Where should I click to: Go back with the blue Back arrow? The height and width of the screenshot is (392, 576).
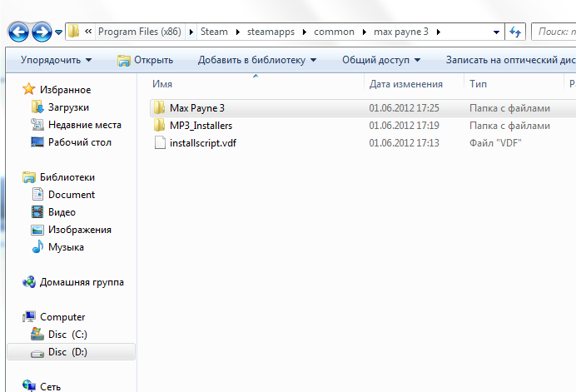[x=18, y=32]
